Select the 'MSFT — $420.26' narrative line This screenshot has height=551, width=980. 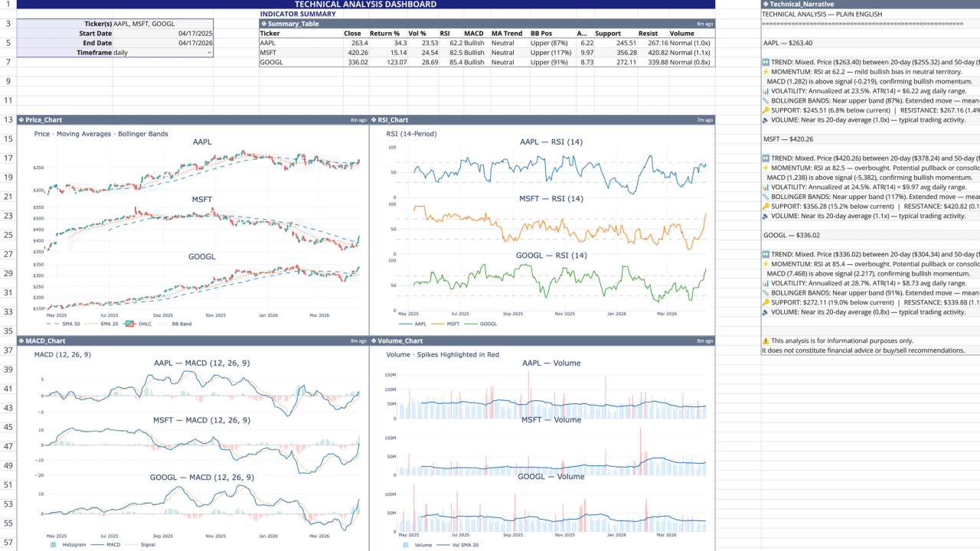click(788, 139)
